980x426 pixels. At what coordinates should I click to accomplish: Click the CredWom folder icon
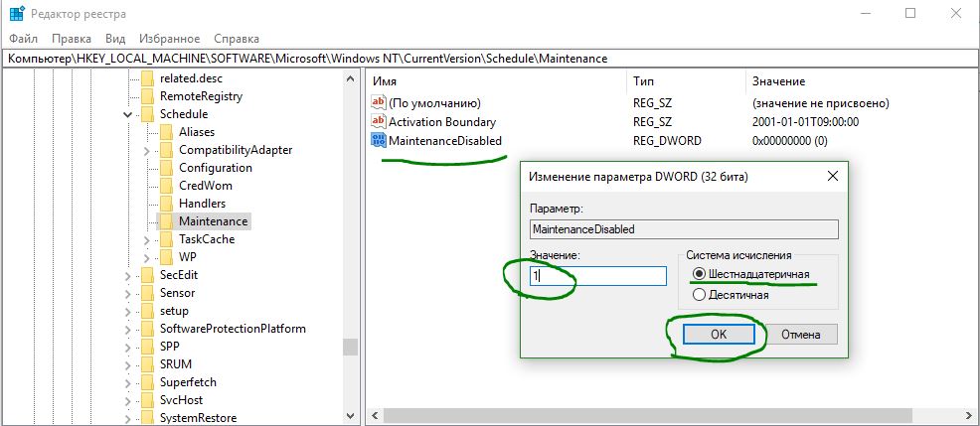click(x=166, y=186)
